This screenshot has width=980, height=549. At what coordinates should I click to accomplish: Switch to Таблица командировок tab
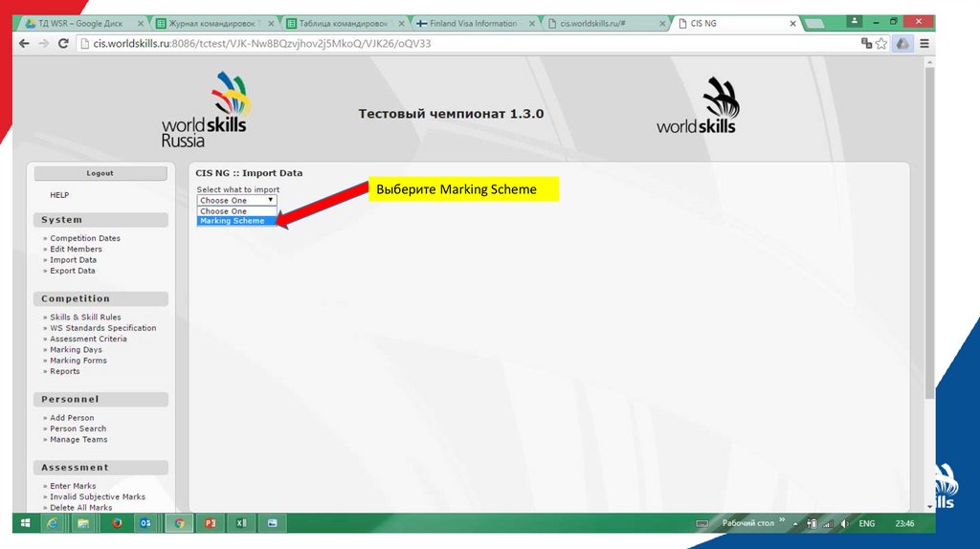click(x=344, y=23)
